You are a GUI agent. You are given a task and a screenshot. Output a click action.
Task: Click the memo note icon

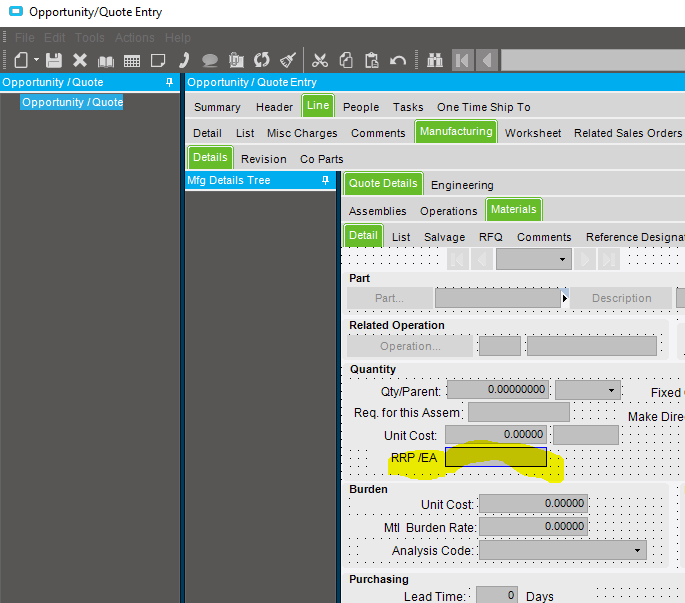[x=158, y=60]
